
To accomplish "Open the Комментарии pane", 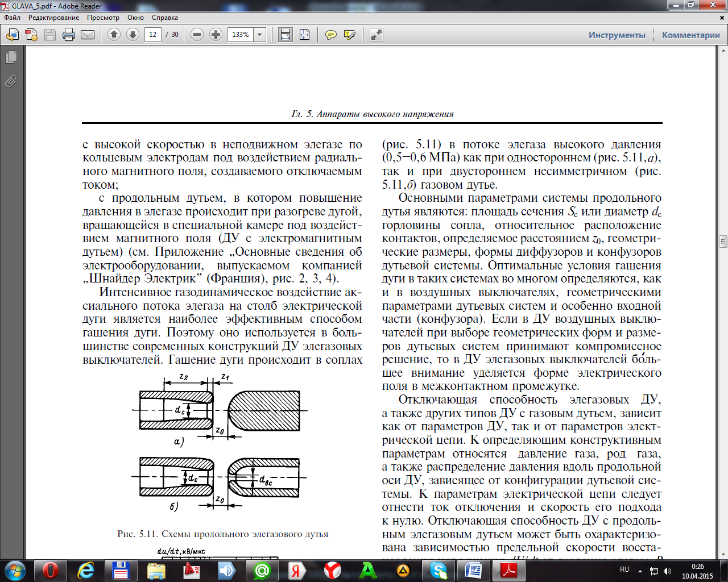I will [x=691, y=35].
